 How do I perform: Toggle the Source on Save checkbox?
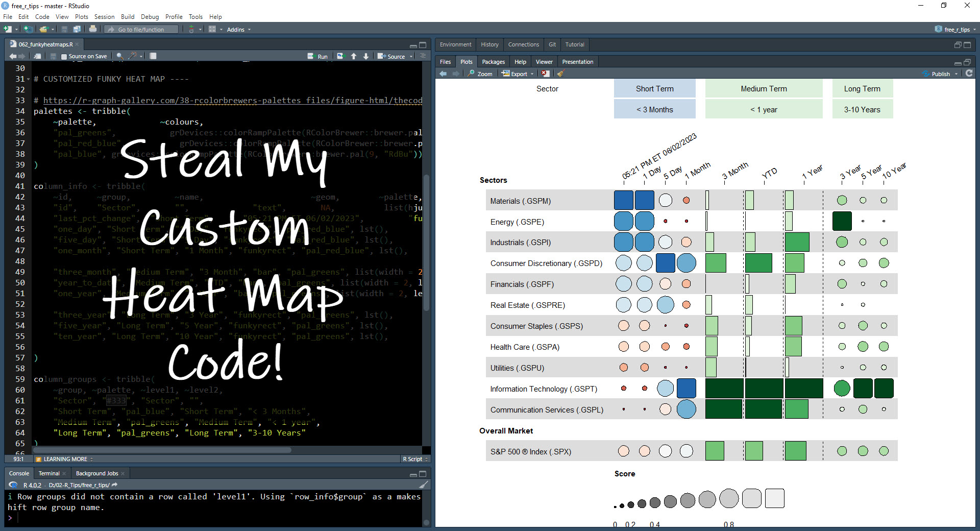64,57
